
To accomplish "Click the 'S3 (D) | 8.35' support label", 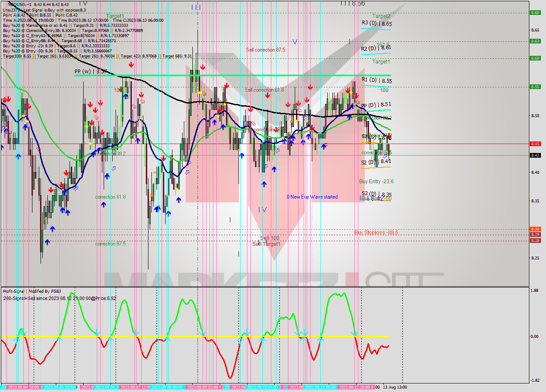I will 377,194.
